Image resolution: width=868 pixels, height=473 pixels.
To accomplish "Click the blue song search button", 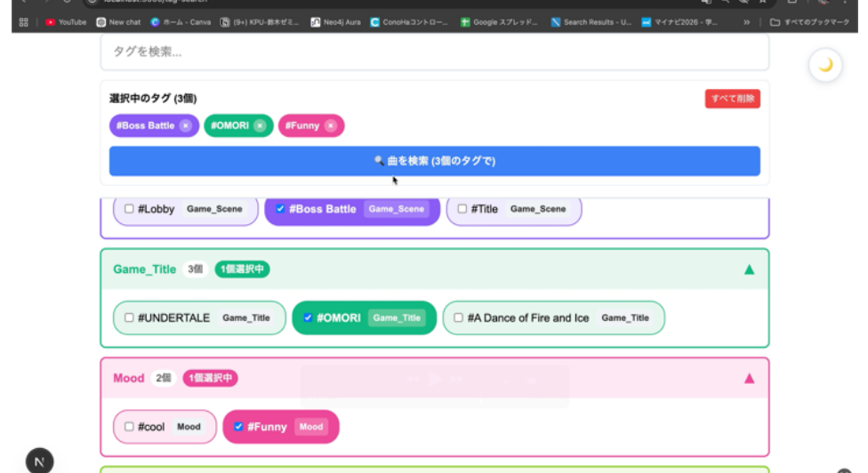I will tap(434, 161).
